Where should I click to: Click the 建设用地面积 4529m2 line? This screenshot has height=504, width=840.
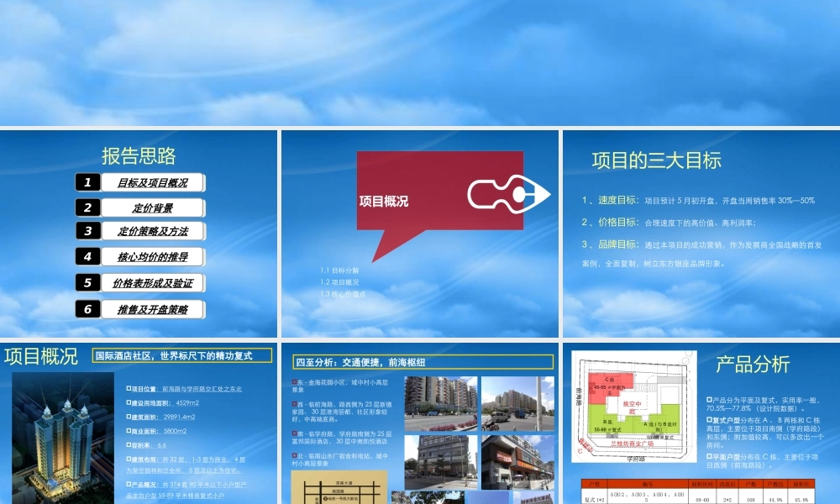click(163, 402)
